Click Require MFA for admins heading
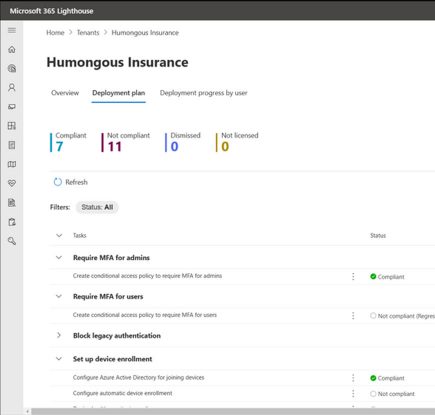This screenshot has height=415, width=435. pyautogui.click(x=111, y=257)
